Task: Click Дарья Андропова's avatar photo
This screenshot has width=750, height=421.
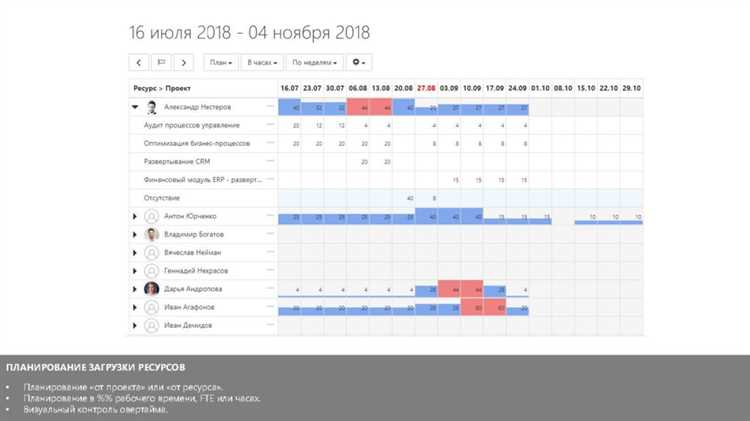Action: [152, 289]
